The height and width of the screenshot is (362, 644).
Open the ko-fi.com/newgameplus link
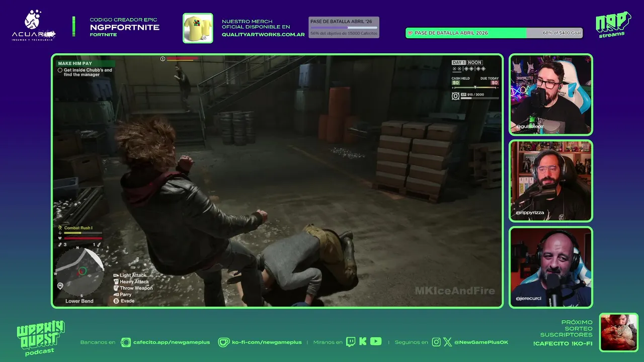(267, 342)
